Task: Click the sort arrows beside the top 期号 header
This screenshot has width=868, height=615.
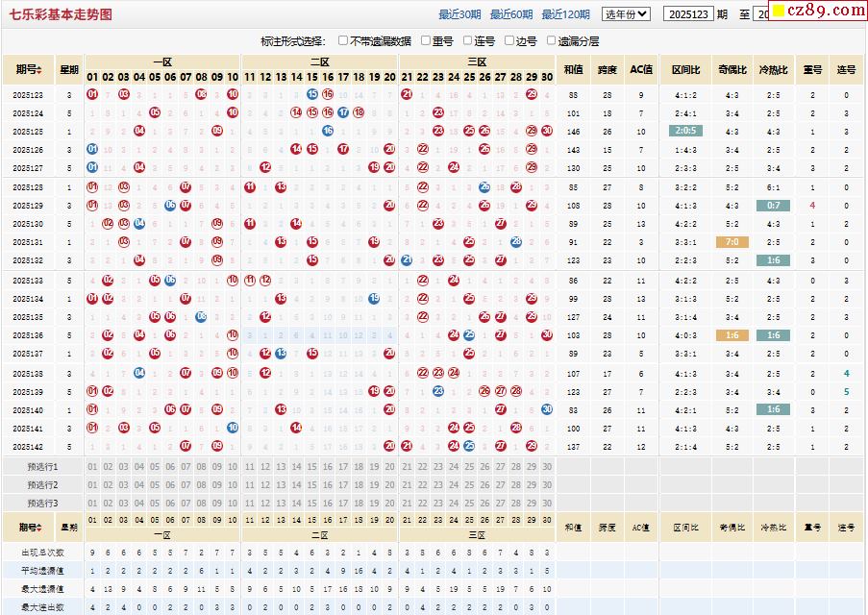Action: pyautogui.click(x=39, y=70)
